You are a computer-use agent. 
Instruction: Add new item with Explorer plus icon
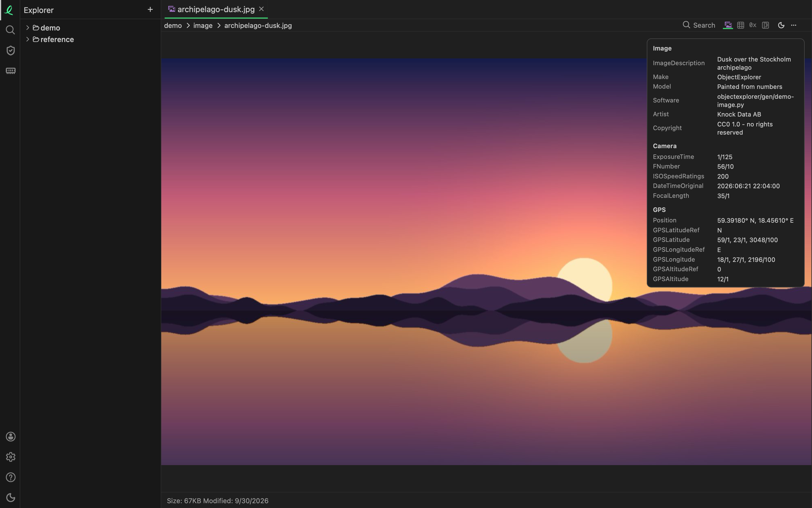click(x=150, y=9)
